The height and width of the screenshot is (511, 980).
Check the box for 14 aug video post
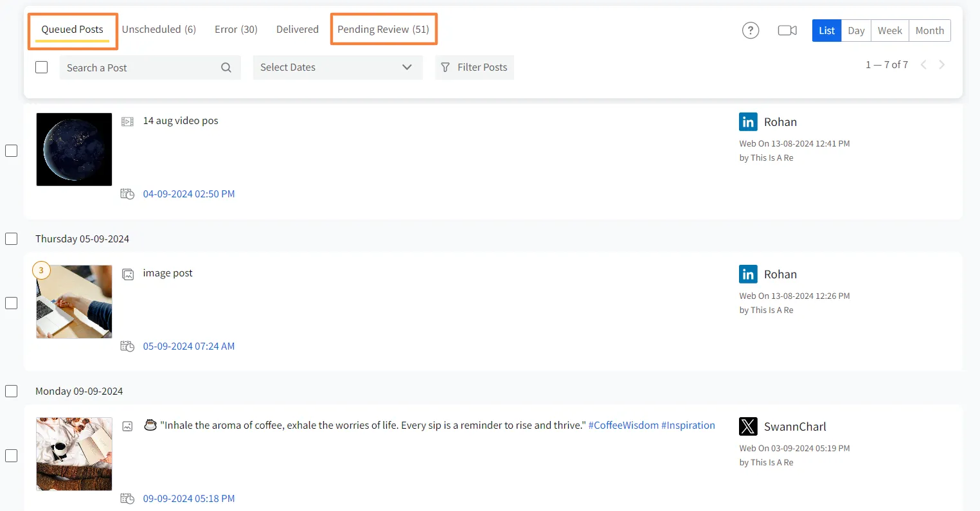click(x=12, y=150)
